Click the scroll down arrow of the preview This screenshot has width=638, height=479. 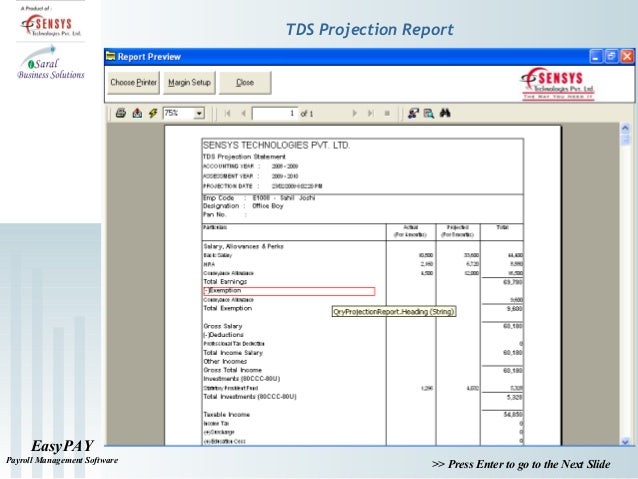tap(625, 441)
